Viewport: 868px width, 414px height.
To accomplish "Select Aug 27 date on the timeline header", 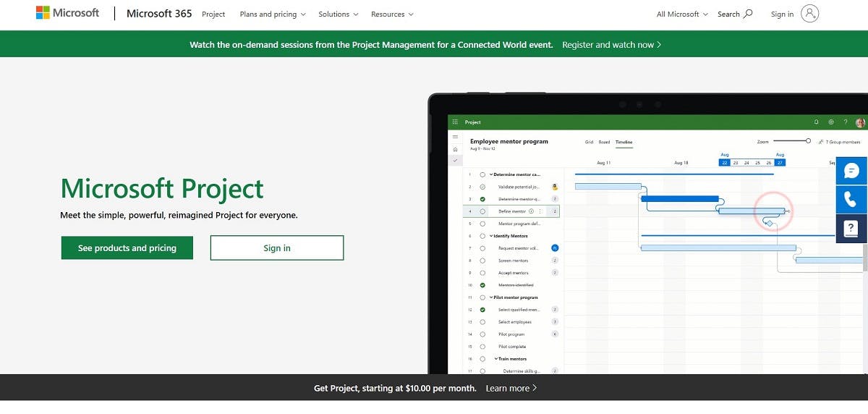I will point(780,163).
